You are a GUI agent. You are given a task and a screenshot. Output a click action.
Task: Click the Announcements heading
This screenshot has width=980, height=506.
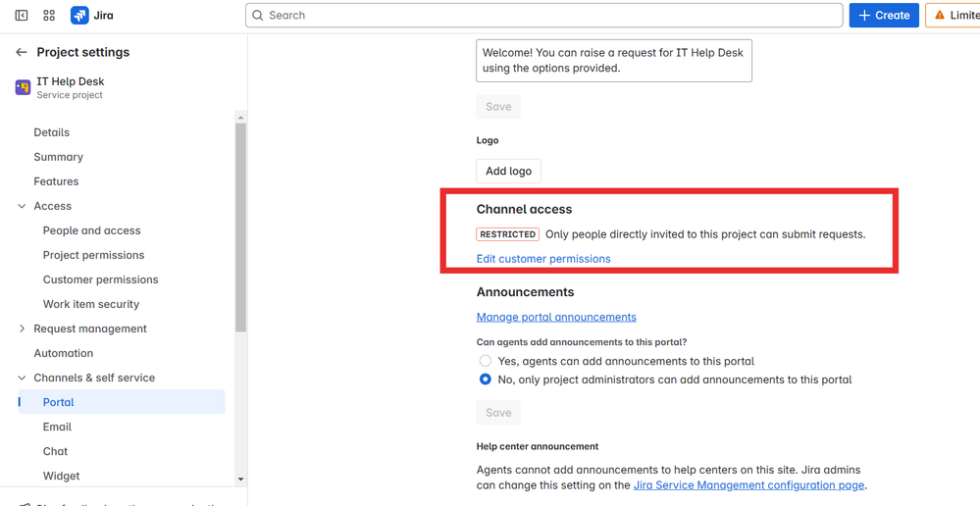pos(525,292)
